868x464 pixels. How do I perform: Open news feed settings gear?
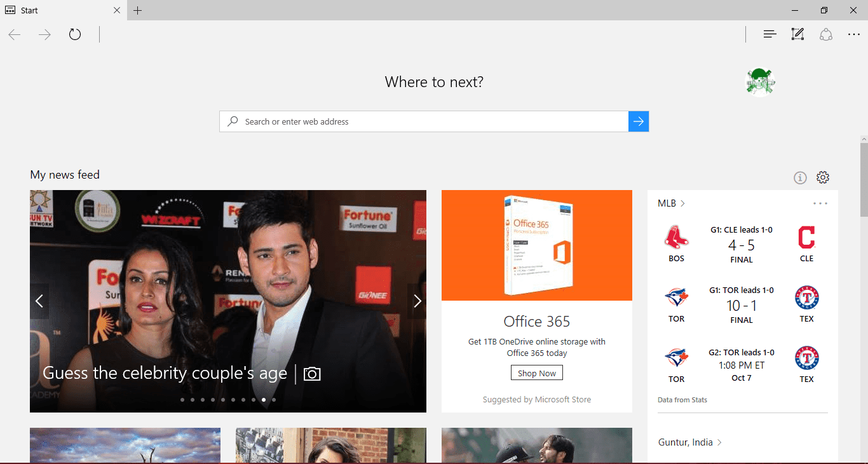(823, 177)
